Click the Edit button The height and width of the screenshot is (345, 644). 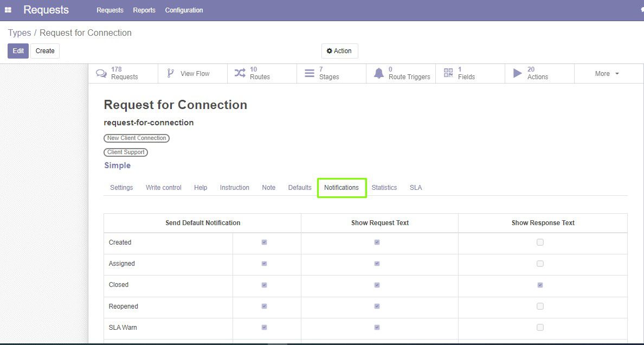pyautogui.click(x=18, y=51)
